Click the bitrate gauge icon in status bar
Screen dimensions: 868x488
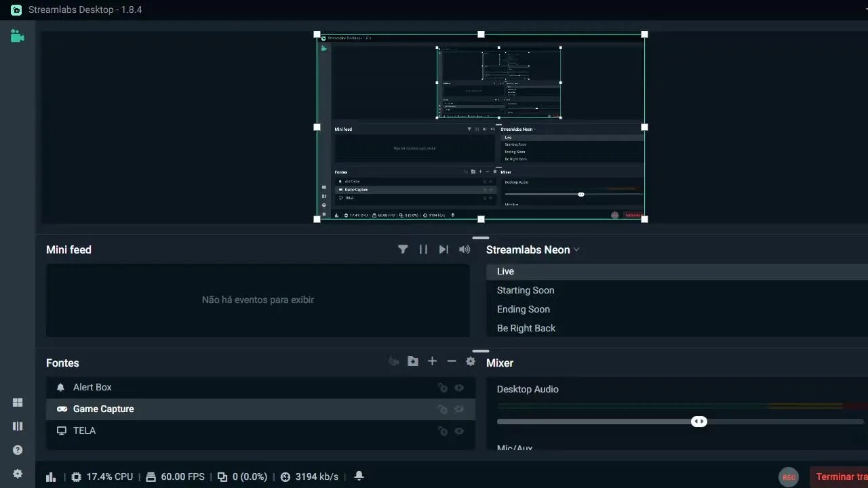pos(285,476)
